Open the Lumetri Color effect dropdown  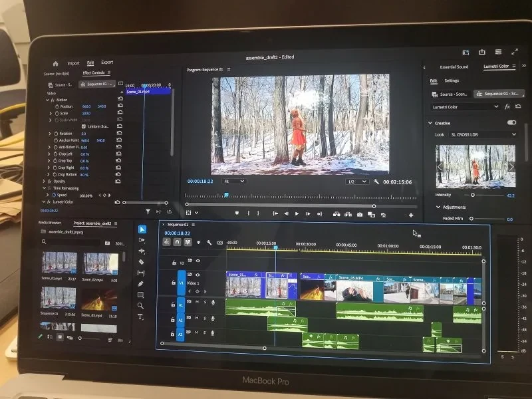pyautogui.click(x=465, y=106)
